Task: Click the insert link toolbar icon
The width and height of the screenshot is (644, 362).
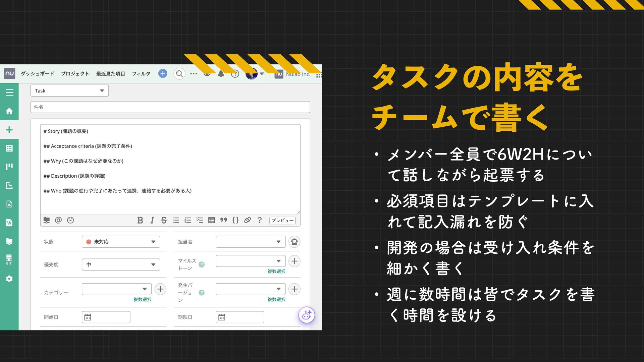Action: (248, 220)
